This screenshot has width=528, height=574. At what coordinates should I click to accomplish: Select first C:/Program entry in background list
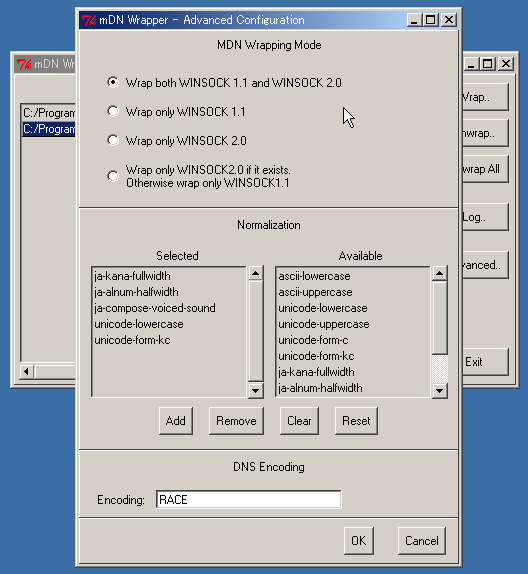point(49,113)
